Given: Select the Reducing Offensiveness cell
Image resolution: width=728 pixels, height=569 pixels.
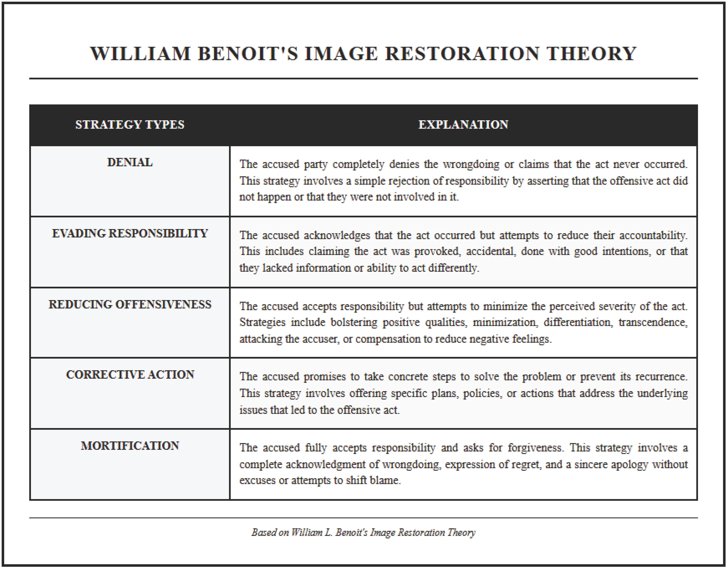Looking at the screenshot, I should tap(130, 304).
